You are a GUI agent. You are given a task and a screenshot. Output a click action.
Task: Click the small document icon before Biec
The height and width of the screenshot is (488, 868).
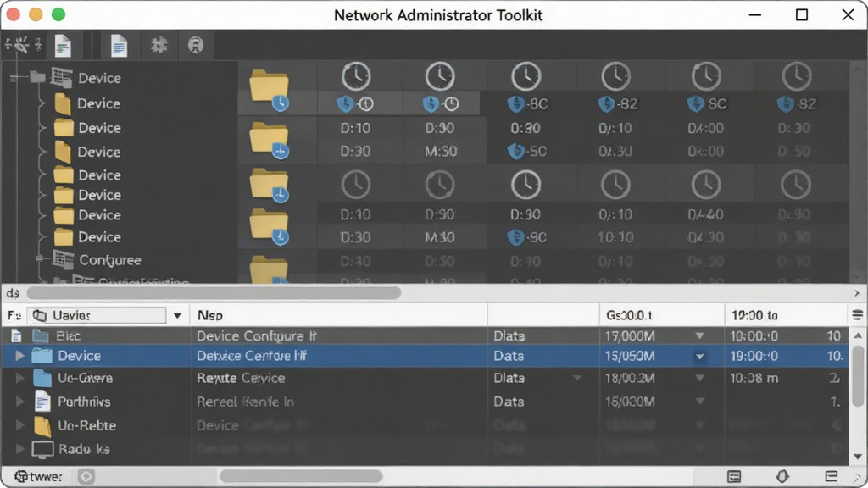[17, 335]
